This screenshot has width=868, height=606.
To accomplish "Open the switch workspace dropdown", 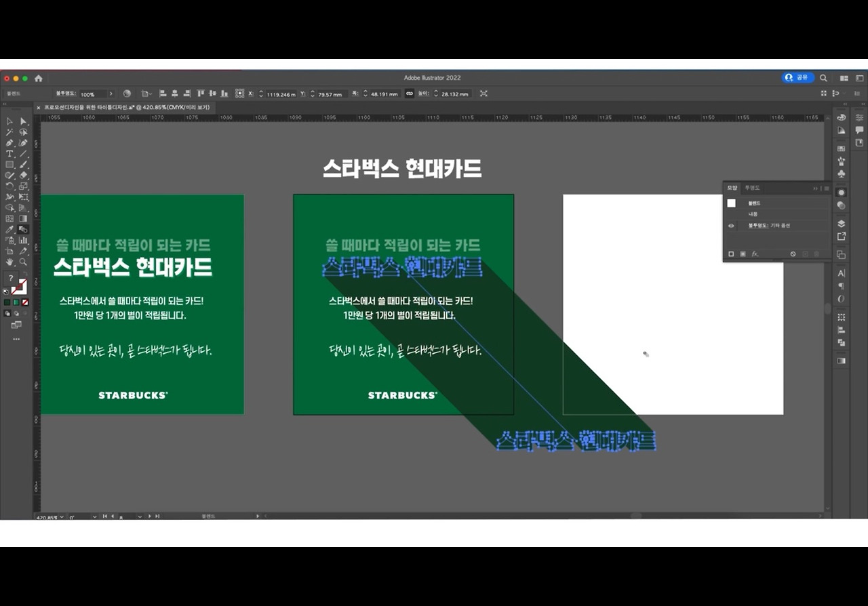I will (860, 78).
